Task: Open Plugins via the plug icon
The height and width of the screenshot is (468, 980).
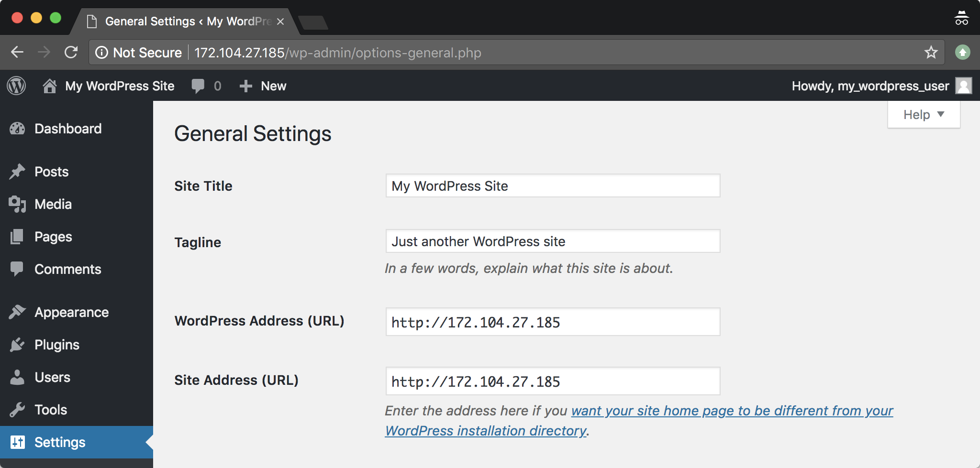Action: (x=17, y=345)
